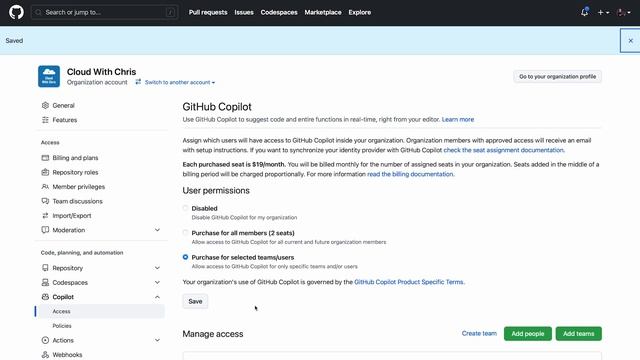
Task: Click Cloud With Chris organization avatar
Action: point(49,76)
